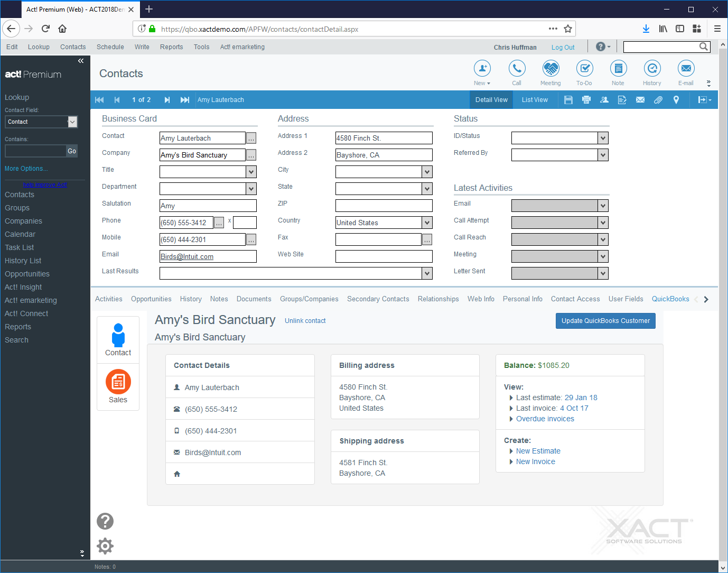Open Contact Field dropdown in Lookup
Screen dimensions: 728x573
click(x=72, y=122)
